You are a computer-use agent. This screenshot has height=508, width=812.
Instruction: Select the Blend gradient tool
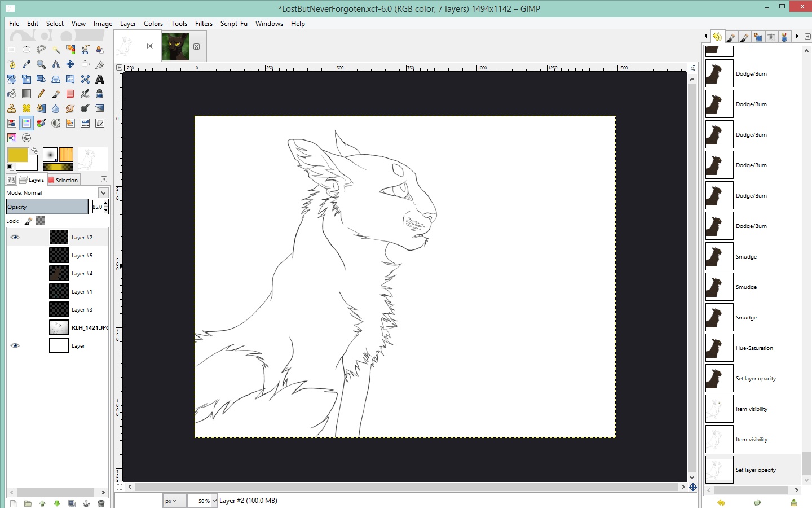pyautogui.click(x=27, y=94)
